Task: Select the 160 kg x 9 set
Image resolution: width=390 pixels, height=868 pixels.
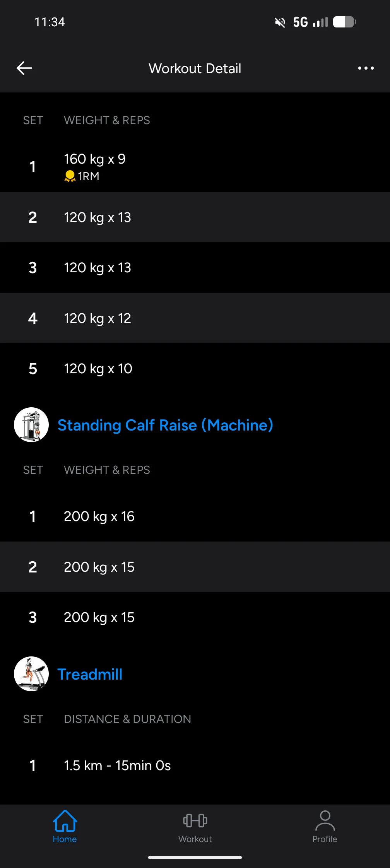Action: [x=95, y=159]
